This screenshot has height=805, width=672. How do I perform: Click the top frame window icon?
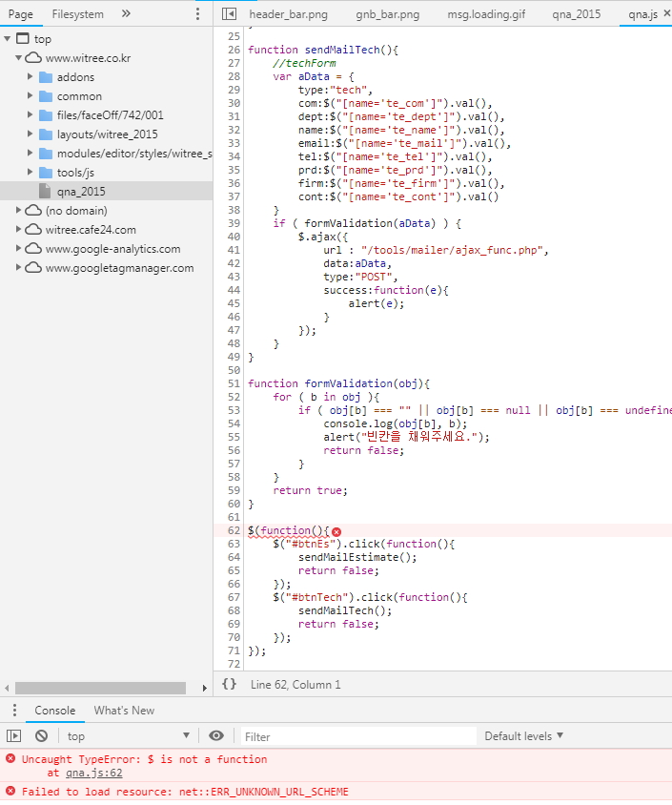click(x=23, y=38)
